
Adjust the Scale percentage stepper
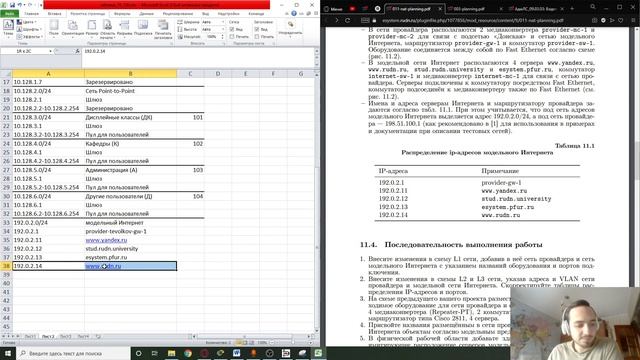pyautogui.click(x=222, y=37)
